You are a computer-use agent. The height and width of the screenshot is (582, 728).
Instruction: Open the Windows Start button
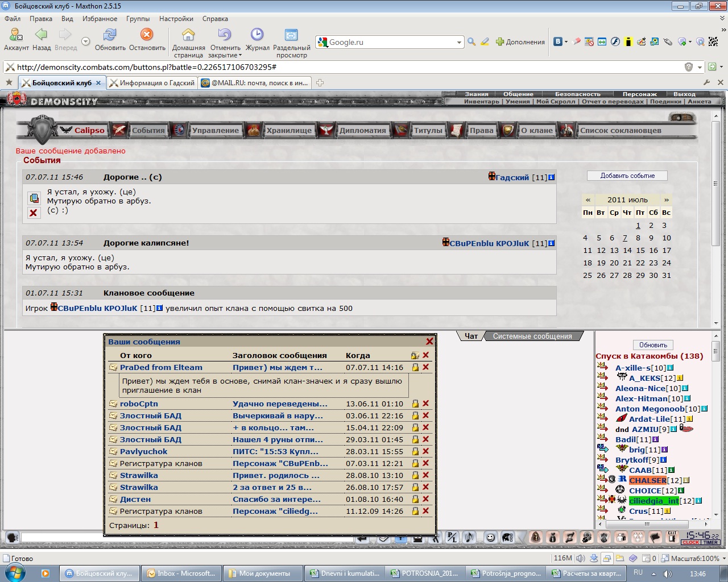[x=15, y=573]
